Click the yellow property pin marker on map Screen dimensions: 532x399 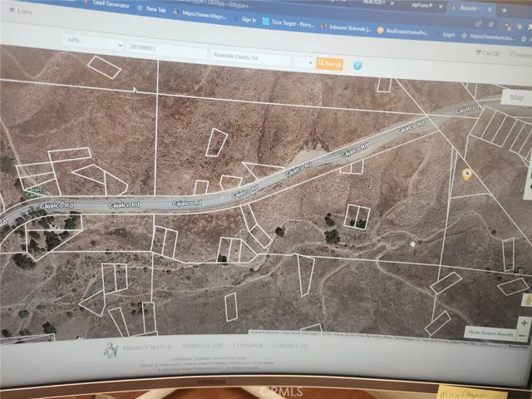pos(467,173)
